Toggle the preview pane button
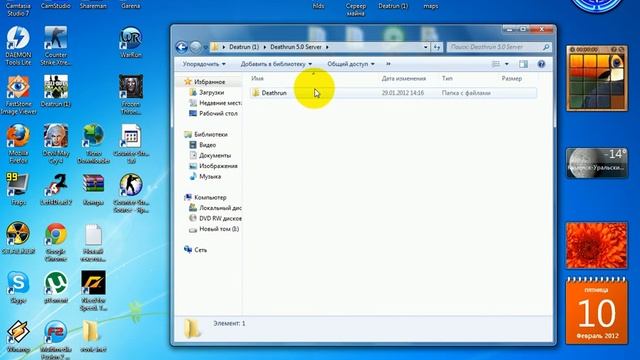The width and height of the screenshot is (640, 360). 523,64
